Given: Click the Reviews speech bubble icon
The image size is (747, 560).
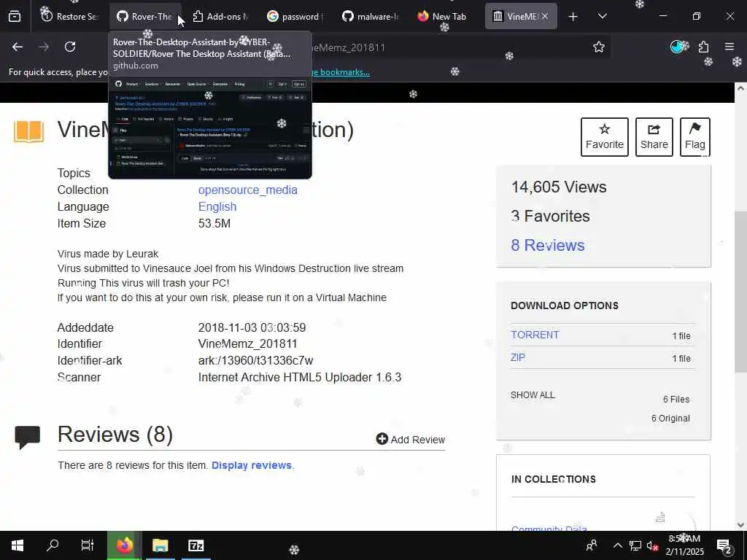Looking at the screenshot, I should click(28, 437).
